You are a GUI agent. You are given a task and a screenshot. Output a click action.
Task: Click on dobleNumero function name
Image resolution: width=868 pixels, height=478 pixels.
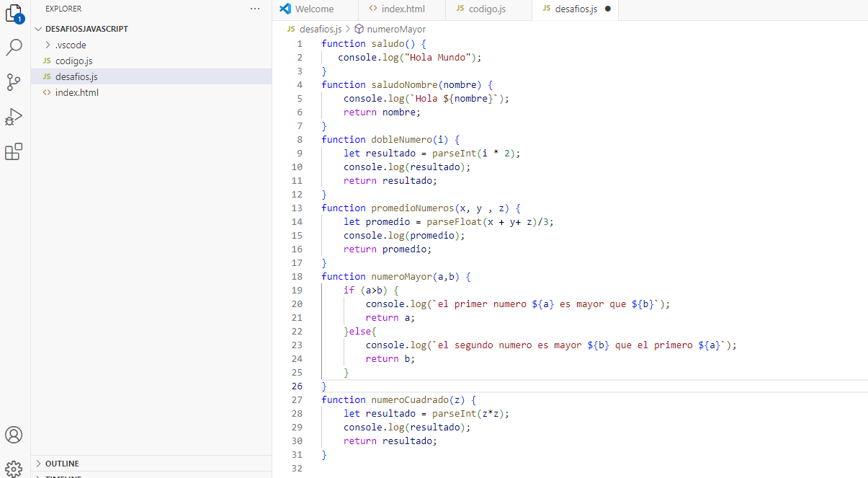coord(401,139)
